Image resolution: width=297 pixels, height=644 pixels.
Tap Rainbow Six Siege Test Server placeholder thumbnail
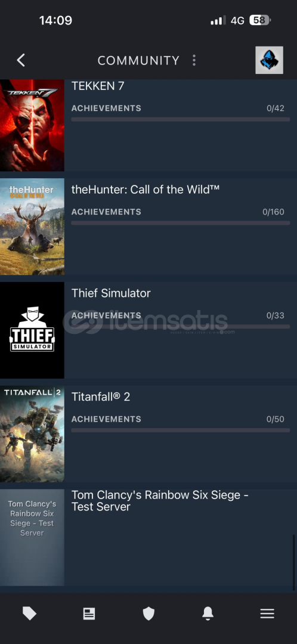32,537
